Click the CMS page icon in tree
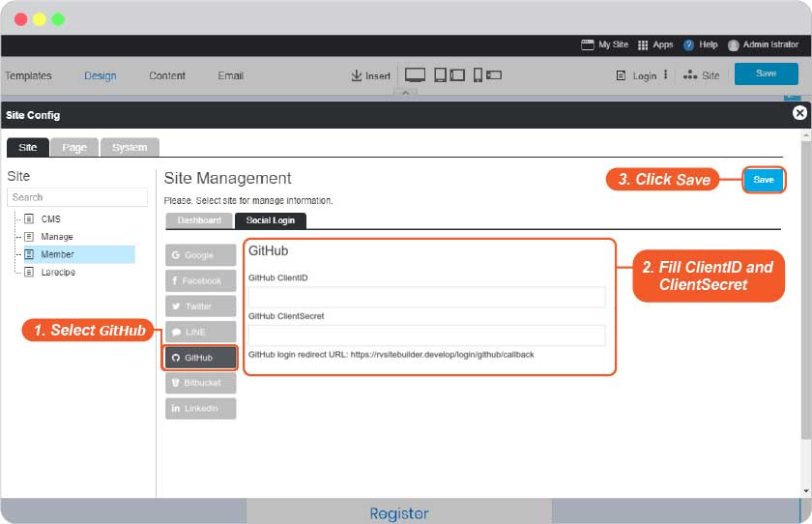 tap(29, 218)
